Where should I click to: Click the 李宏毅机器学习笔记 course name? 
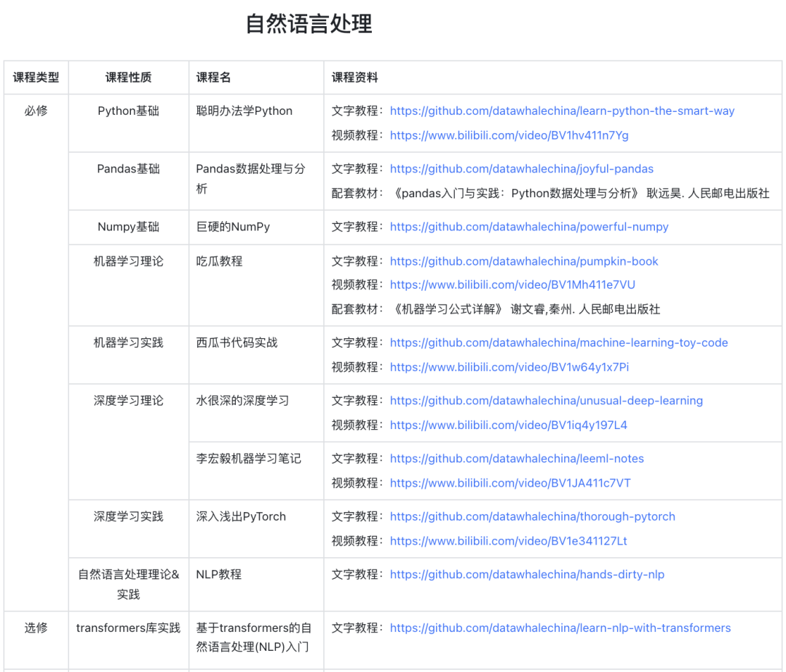(x=249, y=459)
